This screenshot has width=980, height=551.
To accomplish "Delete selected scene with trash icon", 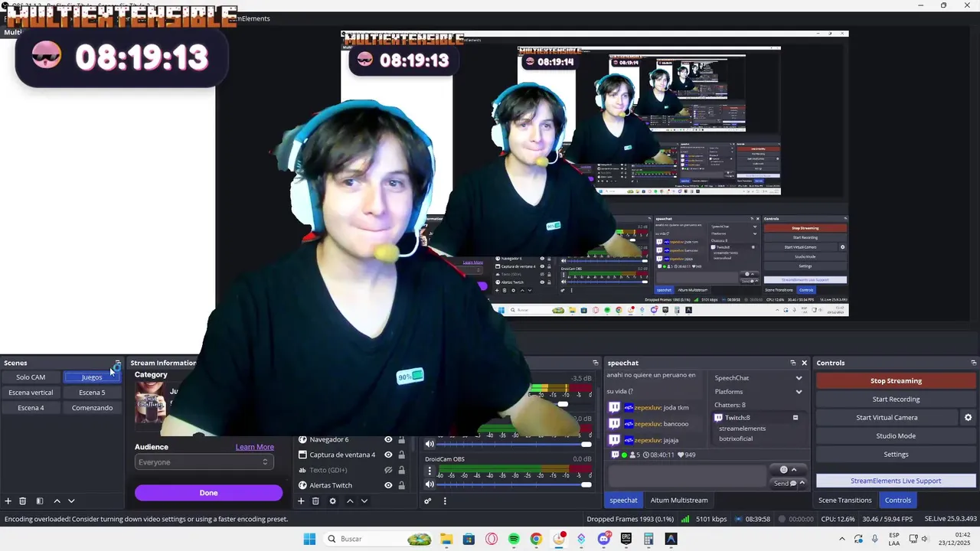I will (x=23, y=501).
